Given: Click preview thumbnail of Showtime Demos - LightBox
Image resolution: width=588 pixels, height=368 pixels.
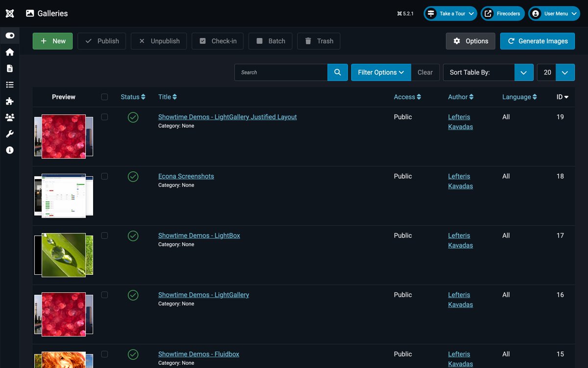Looking at the screenshot, I should pyautogui.click(x=64, y=255).
